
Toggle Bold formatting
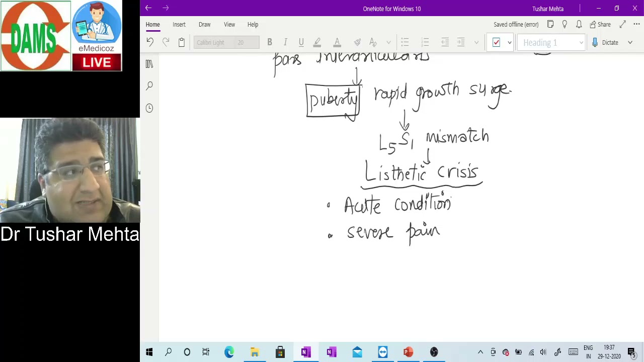pos(270,42)
